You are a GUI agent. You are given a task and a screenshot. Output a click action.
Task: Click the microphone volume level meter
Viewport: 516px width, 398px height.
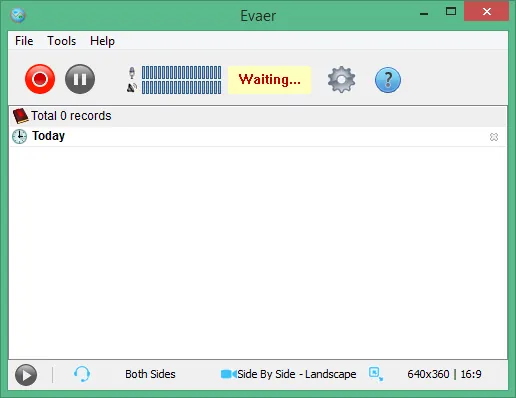[181, 72]
